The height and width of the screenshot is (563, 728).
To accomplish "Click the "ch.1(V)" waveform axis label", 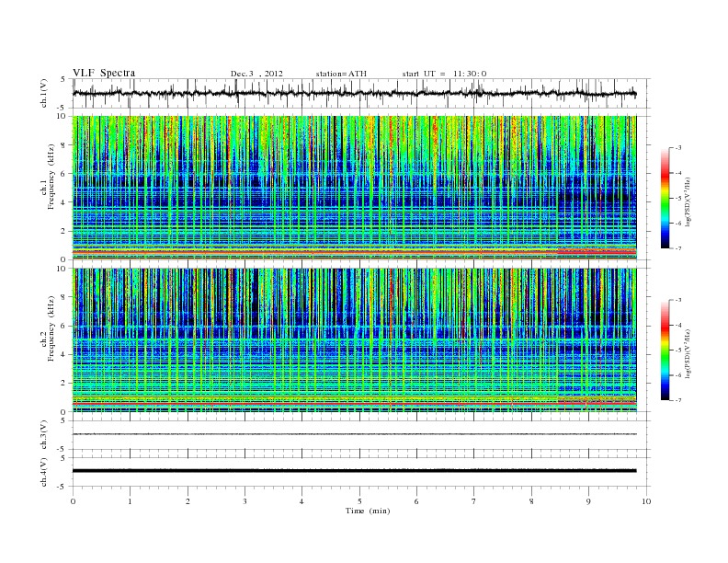I will tap(43, 93).
